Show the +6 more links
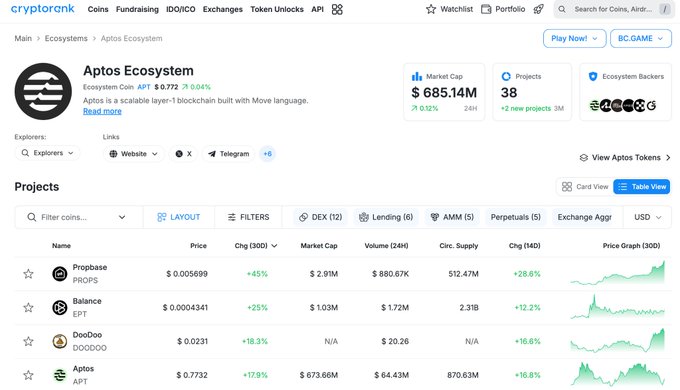The height and width of the screenshot is (390, 680). (x=268, y=154)
